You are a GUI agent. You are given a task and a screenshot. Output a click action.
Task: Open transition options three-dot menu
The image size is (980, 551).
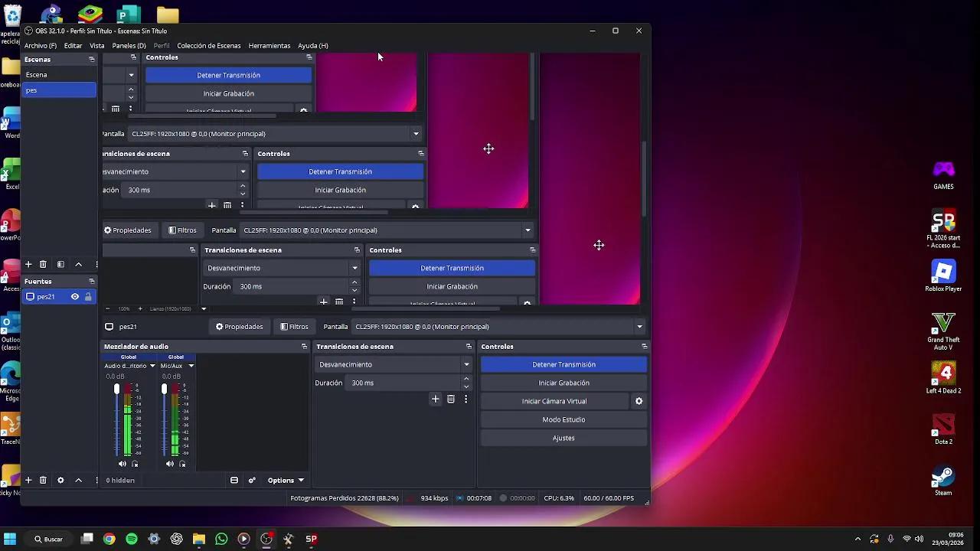[465, 399]
